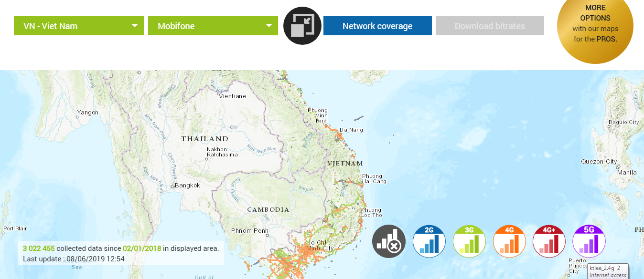Open the map comparison tool icon
Viewport: 644px width, 279px height.
click(x=302, y=26)
